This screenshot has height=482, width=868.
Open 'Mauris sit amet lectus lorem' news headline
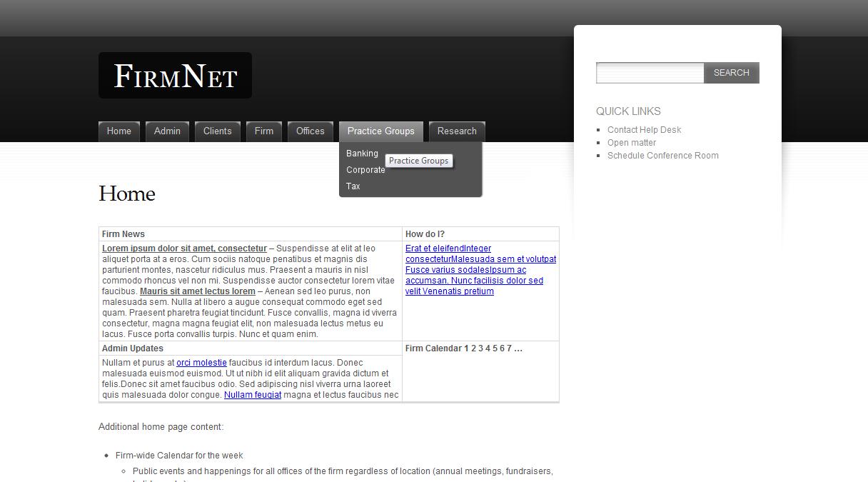pyautogui.click(x=198, y=291)
